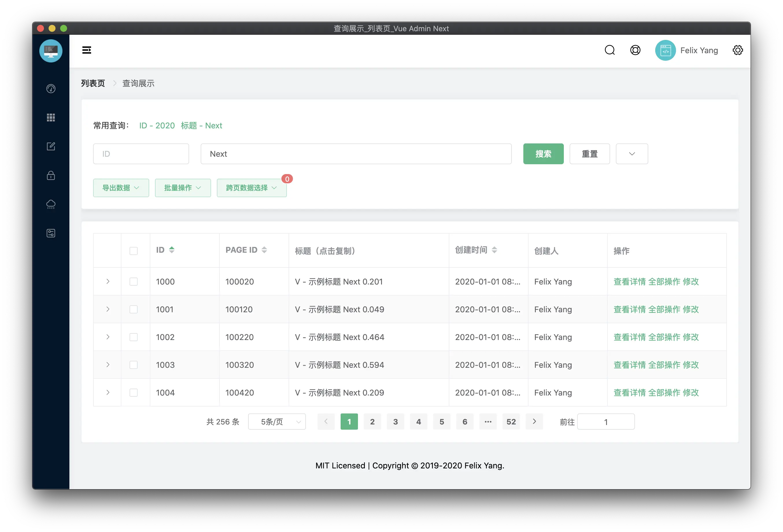783x532 pixels.
Task: Open the 5条/页 page size selector
Action: 277,422
